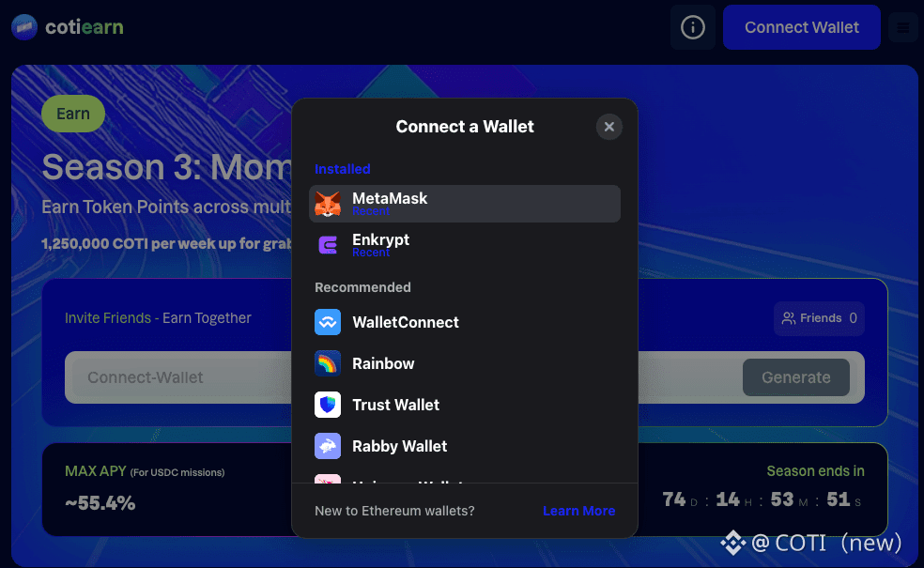Click the Rabby Wallet icon
The height and width of the screenshot is (568, 924).
tap(328, 446)
